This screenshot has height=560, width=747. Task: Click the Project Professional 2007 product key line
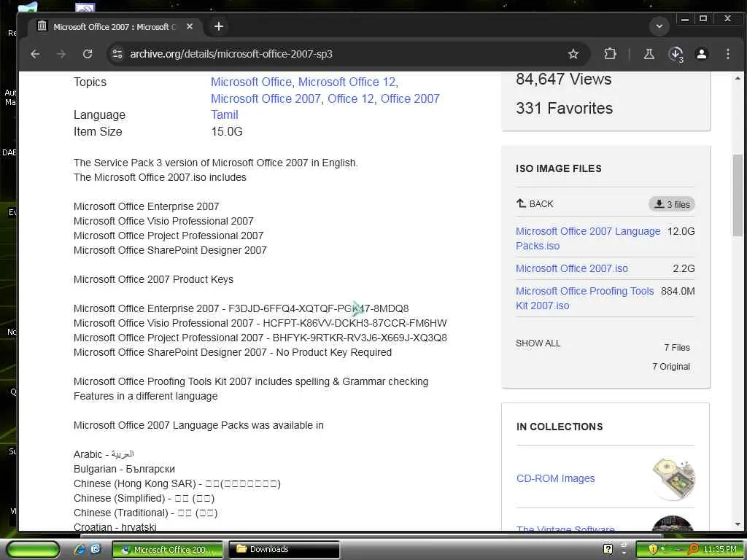click(x=260, y=338)
